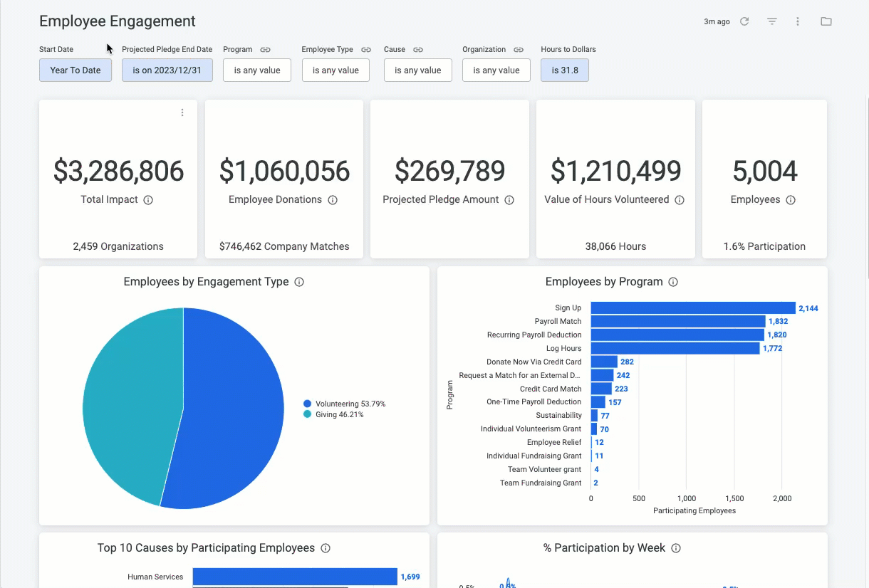The image size is (869, 588).
Task: Click the Payroll Match bar
Action: tap(678, 322)
